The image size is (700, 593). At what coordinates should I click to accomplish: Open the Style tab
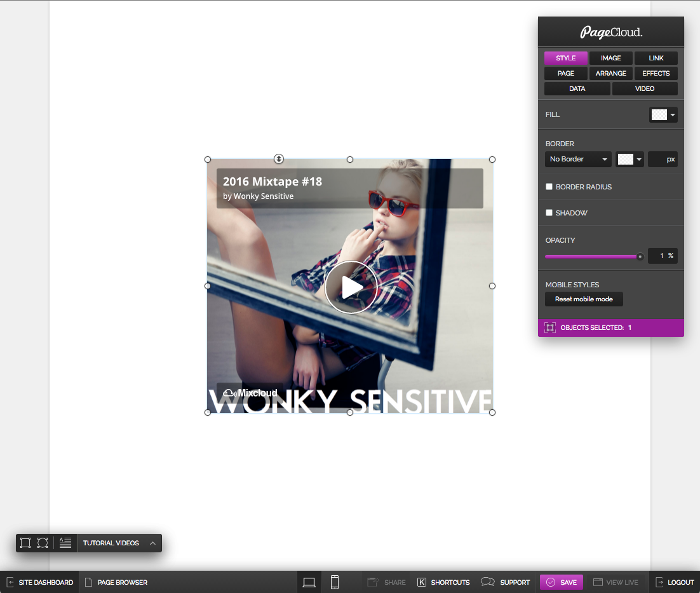tap(565, 58)
